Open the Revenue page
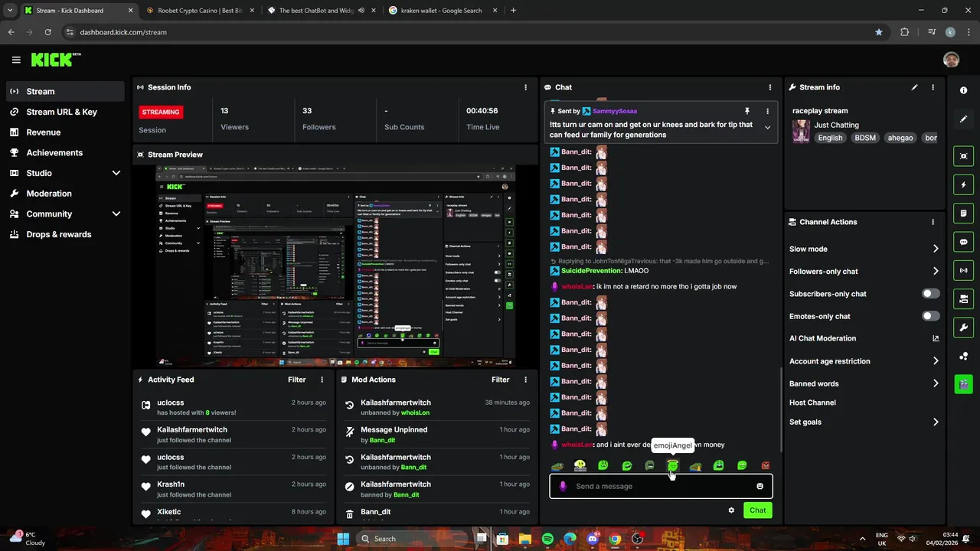Screen dimensions: 980x551 point(65,132)
